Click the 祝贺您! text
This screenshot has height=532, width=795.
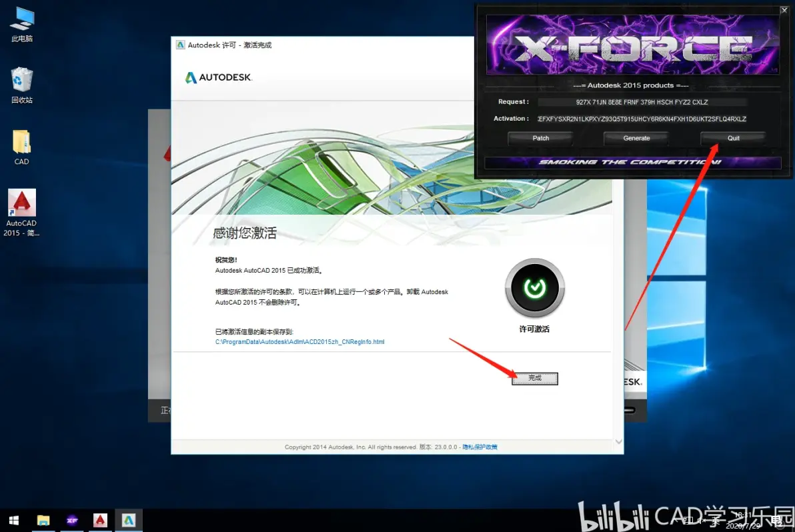[226, 260]
